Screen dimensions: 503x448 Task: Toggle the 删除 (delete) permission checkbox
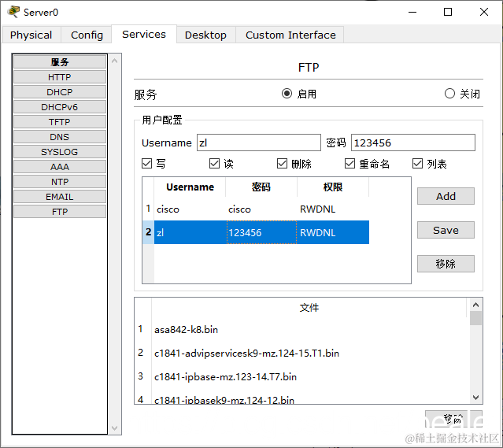tap(282, 163)
